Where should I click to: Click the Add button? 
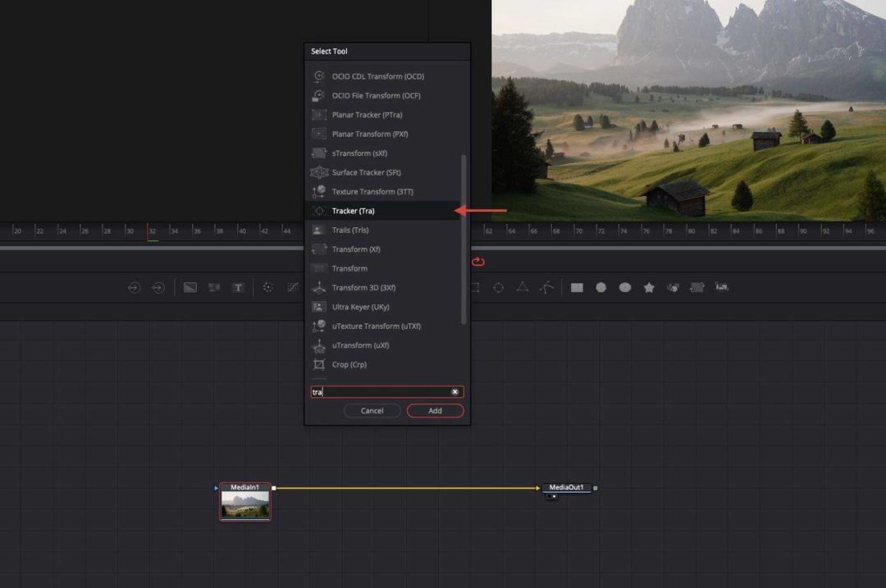[435, 410]
